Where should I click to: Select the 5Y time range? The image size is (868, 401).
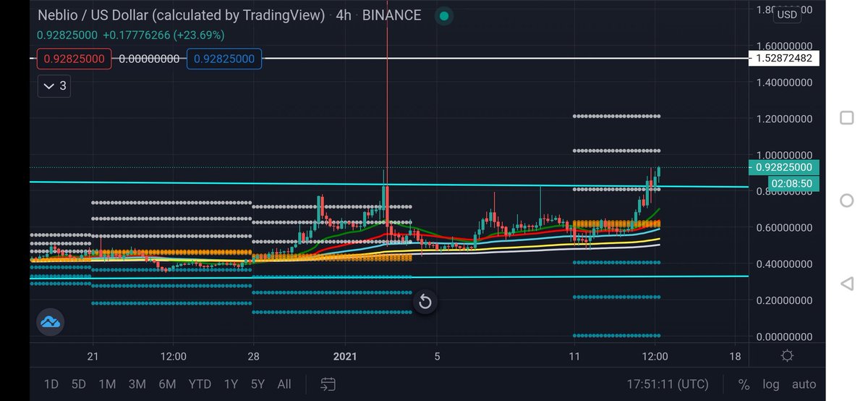258,384
